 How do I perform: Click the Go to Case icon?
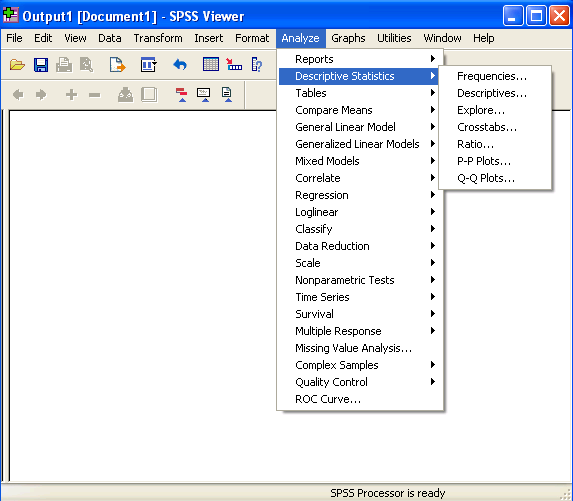pos(234,65)
